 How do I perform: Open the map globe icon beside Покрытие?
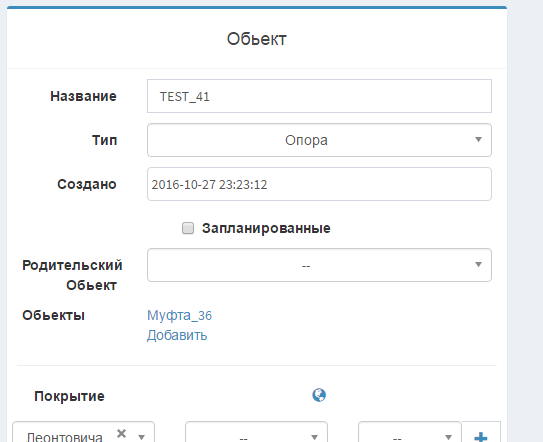tap(319, 395)
